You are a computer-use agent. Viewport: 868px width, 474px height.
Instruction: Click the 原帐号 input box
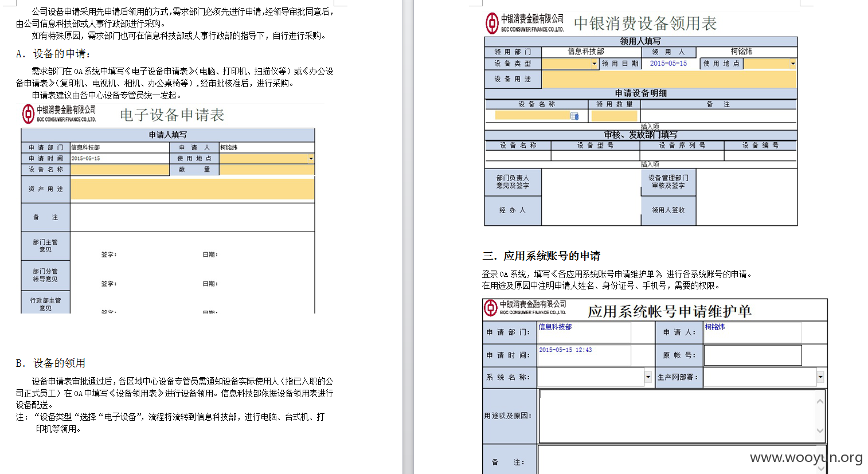[x=753, y=355]
